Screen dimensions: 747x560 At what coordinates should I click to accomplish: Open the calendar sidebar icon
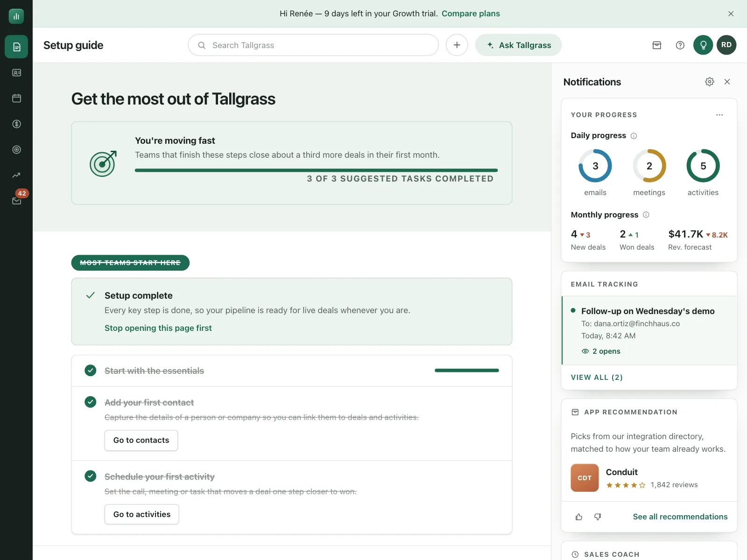point(16,98)
